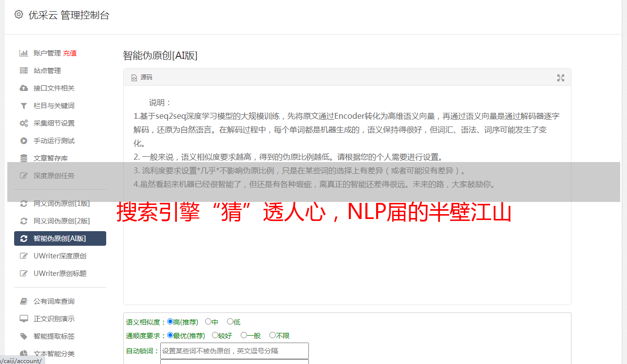This screenshot has height=364, width=627.
Task: Click the red 充值 recharge link
Action: tap(70, 53)
